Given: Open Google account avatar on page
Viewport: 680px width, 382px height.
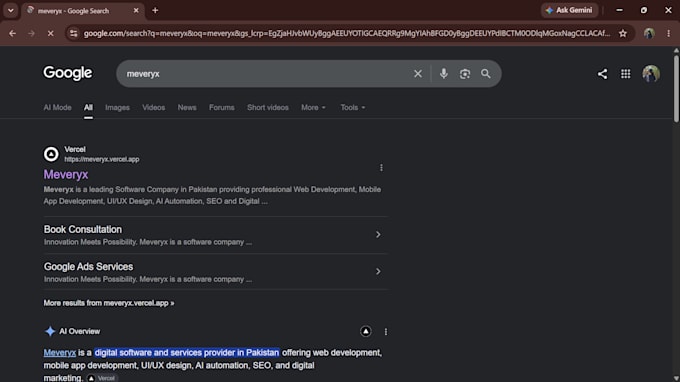Looking at the screenshot, I should 651,74.
